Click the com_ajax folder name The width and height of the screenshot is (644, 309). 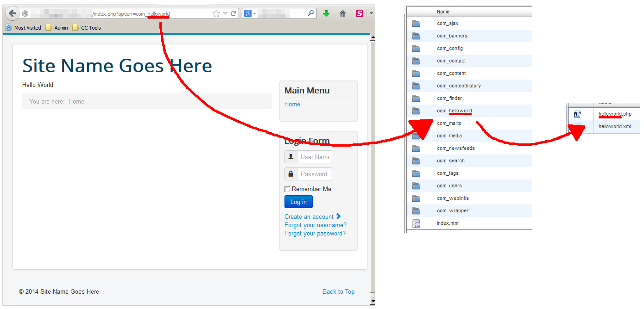coord(448,23)
